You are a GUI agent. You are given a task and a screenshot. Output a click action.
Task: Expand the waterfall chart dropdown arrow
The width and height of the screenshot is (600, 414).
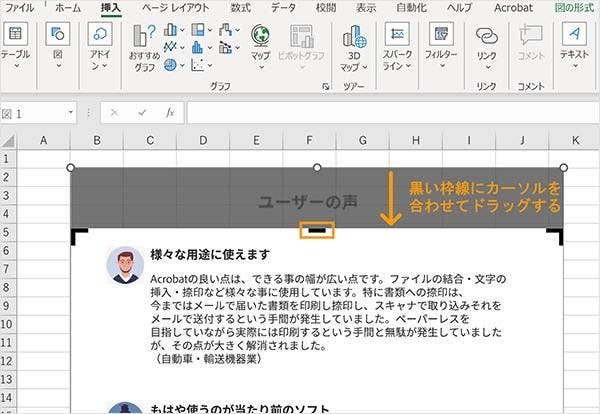tap(238, 30)
